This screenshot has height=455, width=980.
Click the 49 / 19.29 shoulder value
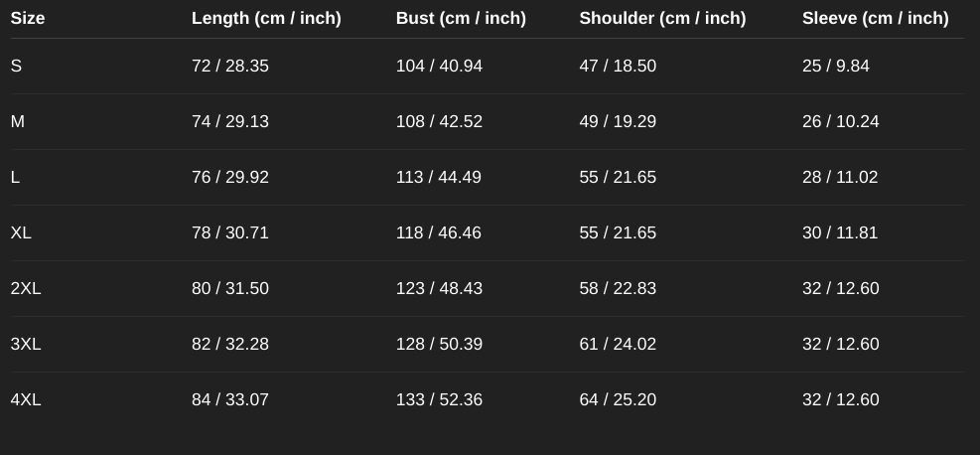tap(618, 121)
